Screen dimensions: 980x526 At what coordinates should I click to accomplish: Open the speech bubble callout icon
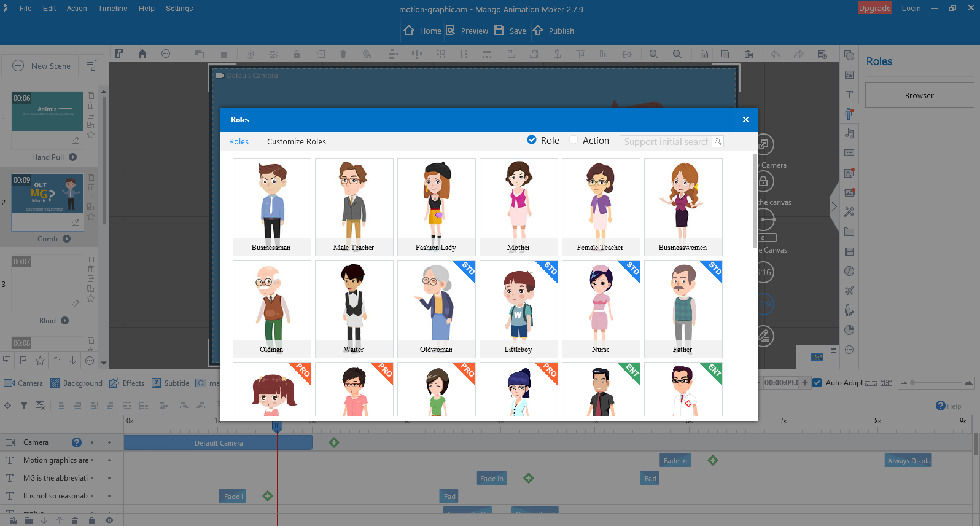point(849,153)
